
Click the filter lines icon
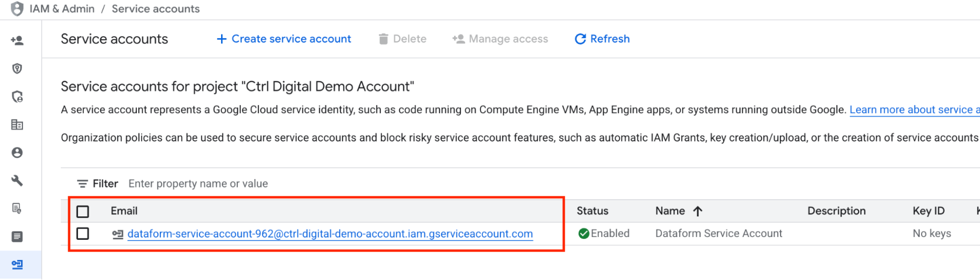[x=82, y=184]
